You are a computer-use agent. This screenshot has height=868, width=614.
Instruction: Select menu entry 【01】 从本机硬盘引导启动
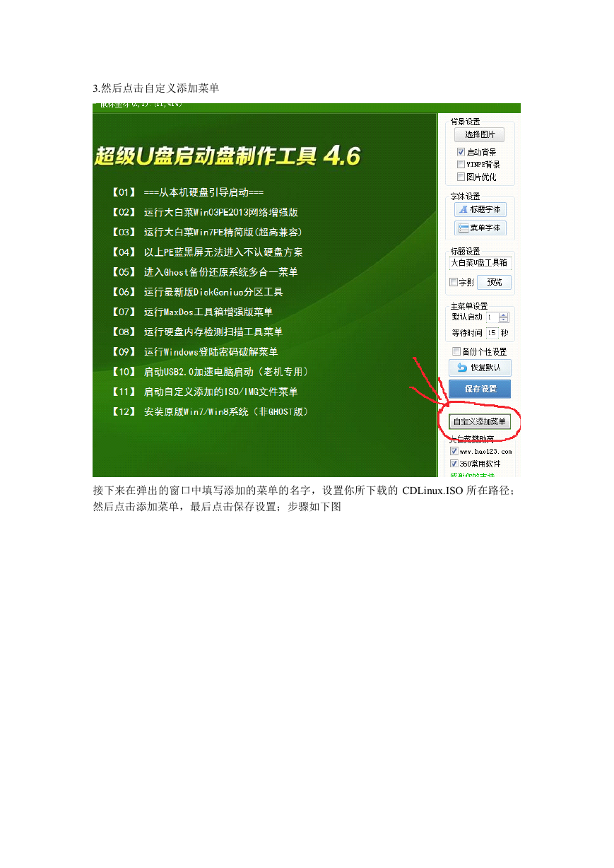187,192
